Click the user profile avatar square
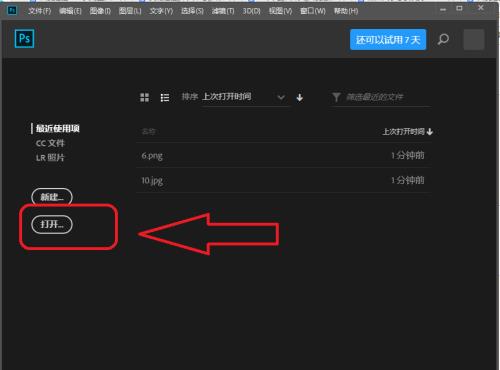 coord(474,39)
